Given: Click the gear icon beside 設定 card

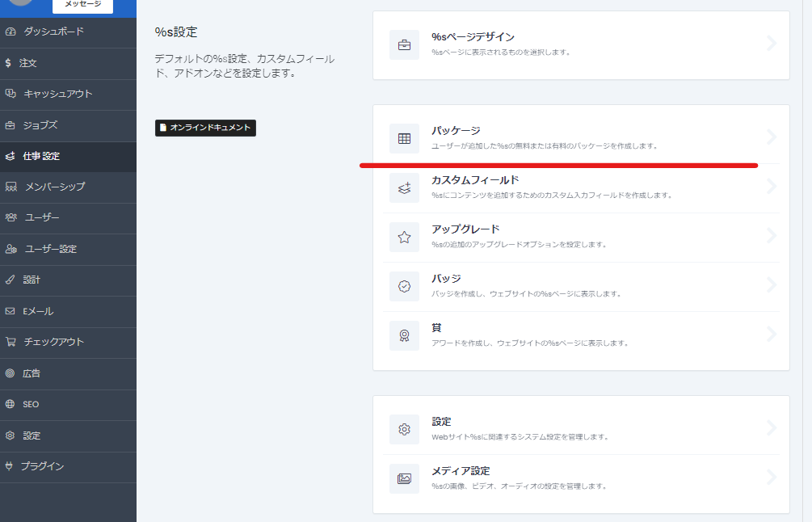Looking at the screenshot, I should click(404, 429).
